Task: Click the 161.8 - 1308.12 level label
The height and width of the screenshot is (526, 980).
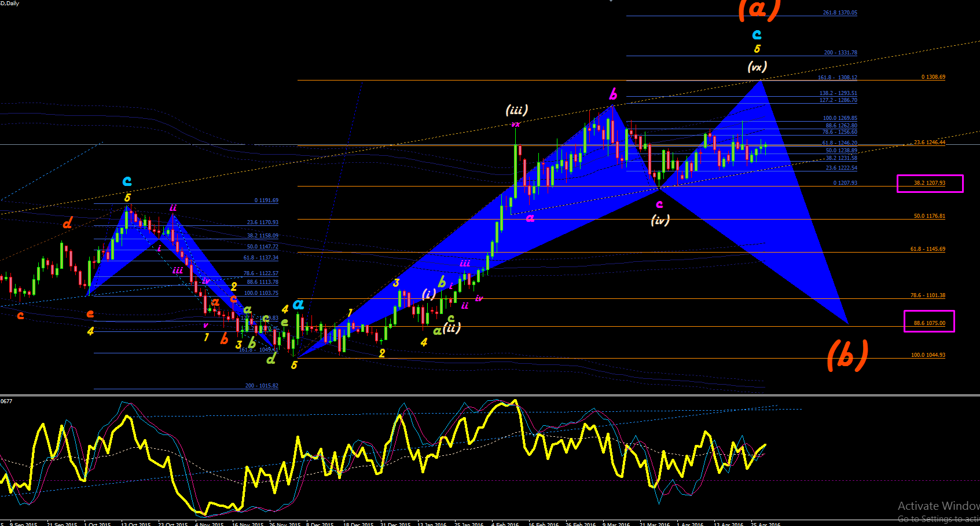Action: coord(838,78)
